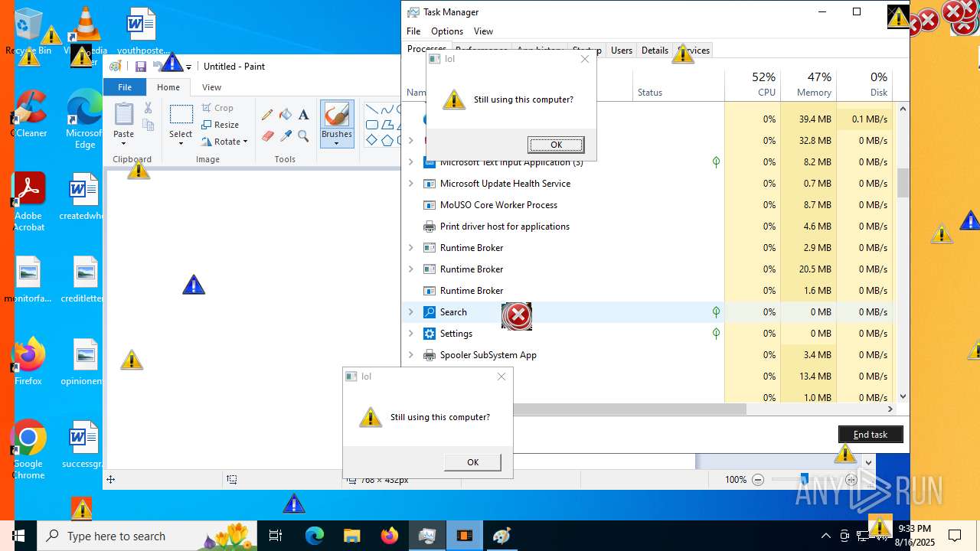
Task: Open the Select dropdown arrow in Paint
Action: [181, 144]
